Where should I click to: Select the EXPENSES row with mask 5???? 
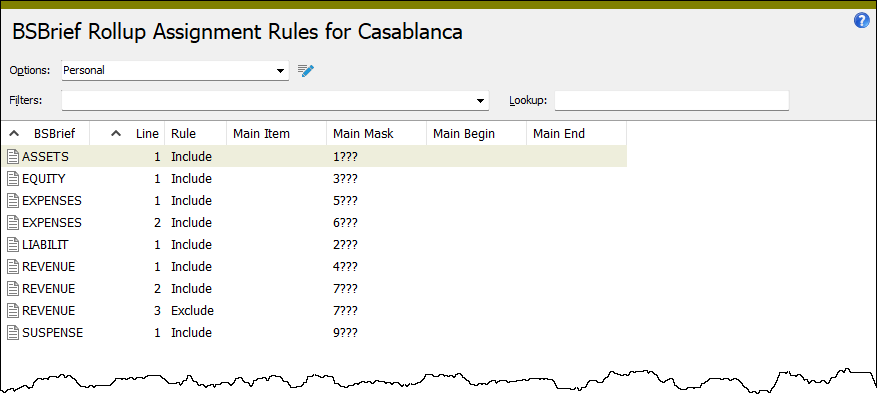tap(314, 201)
